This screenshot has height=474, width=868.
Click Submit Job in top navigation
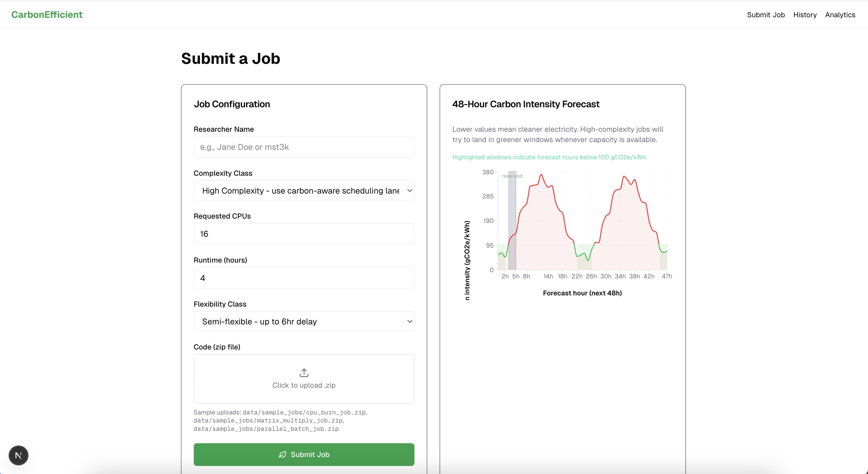766,14
